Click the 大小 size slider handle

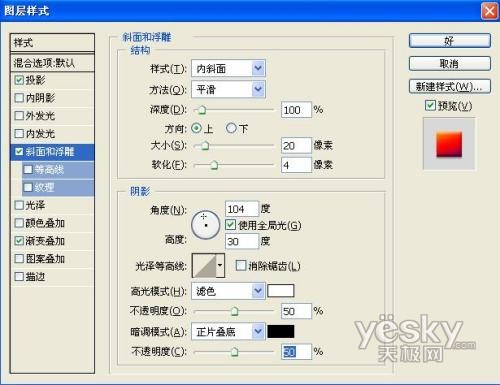coord(205,145)
